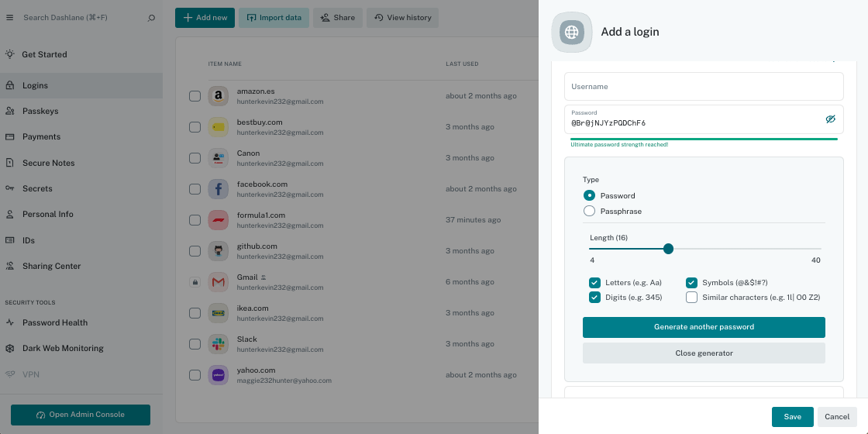Open the amazon.es site icon
The width and height of the screenshot is (868, 434).
click(x=218, y=96)
